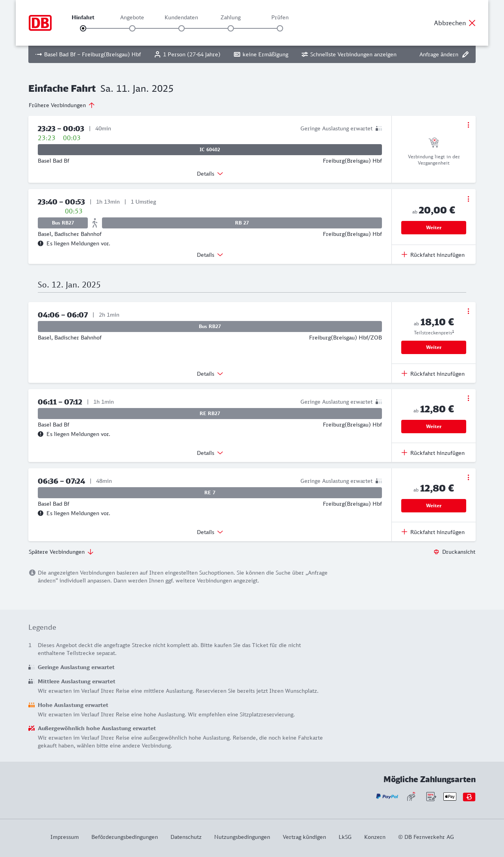The height and width of the screenshot is (857, 504).
Task: Open three-dot menu for 23:40 connection
Action: 468,199
